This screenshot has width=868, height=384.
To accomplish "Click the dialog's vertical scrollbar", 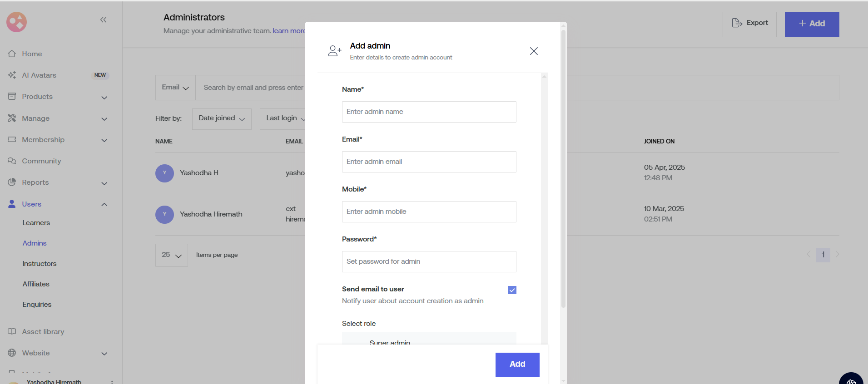I will 563,168.
